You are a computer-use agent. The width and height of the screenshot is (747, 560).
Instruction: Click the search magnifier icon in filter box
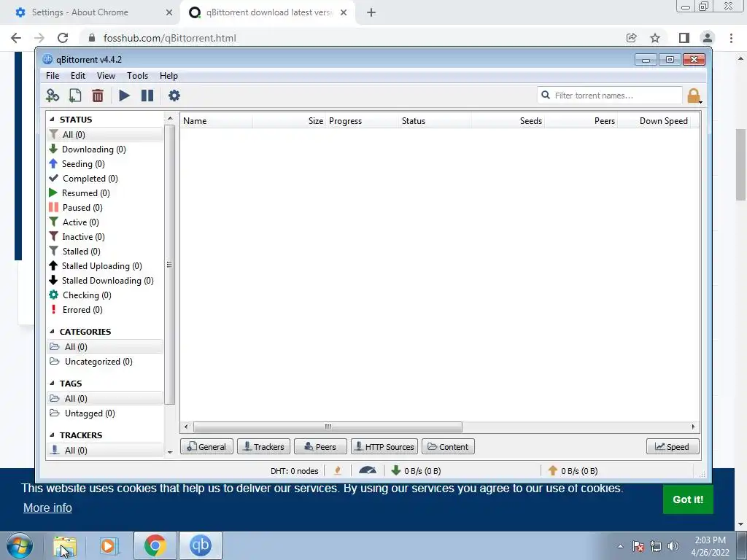[x=546, y=96]
